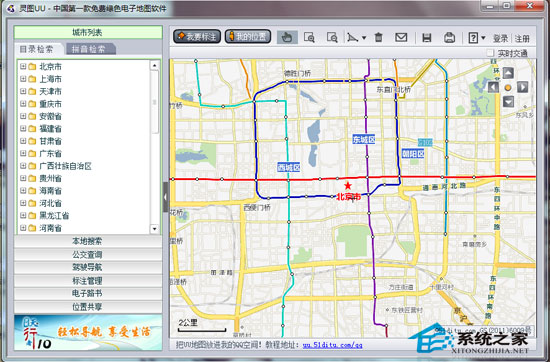Click the 轻松导航 享受生活 banner
Image resolution: width=550 pixels, height=362 pixels.
[x=88, y=333]
